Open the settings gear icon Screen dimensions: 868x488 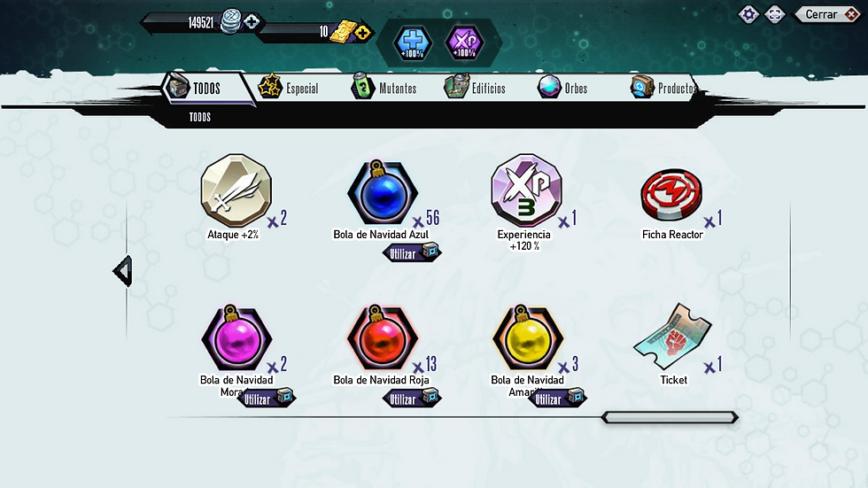(x=748, y=14)
